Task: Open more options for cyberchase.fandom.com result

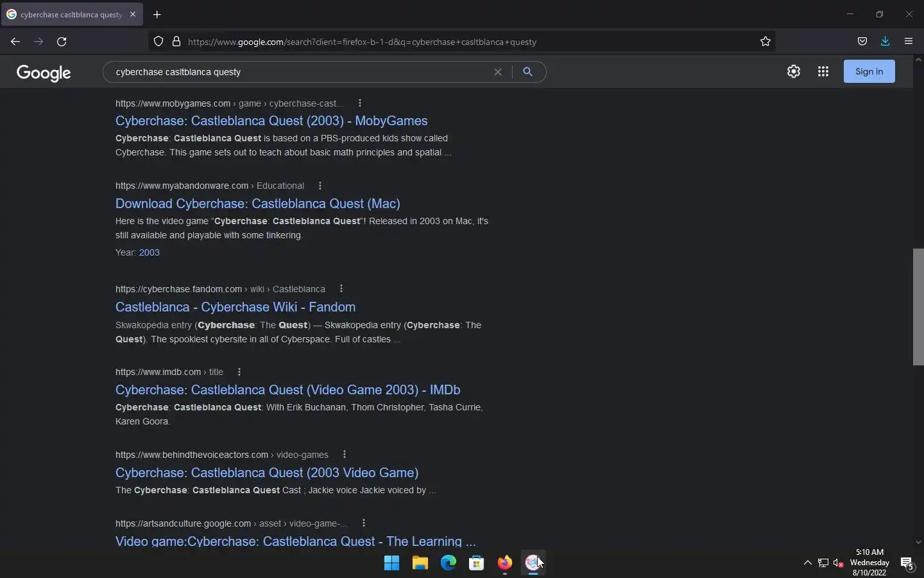Action: coord(341,289)
